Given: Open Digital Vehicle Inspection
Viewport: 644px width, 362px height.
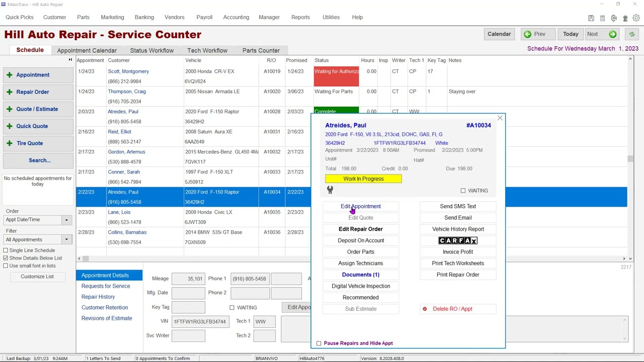Looking at the screenshot, I should pyautogui.click(x=361, y=286).
